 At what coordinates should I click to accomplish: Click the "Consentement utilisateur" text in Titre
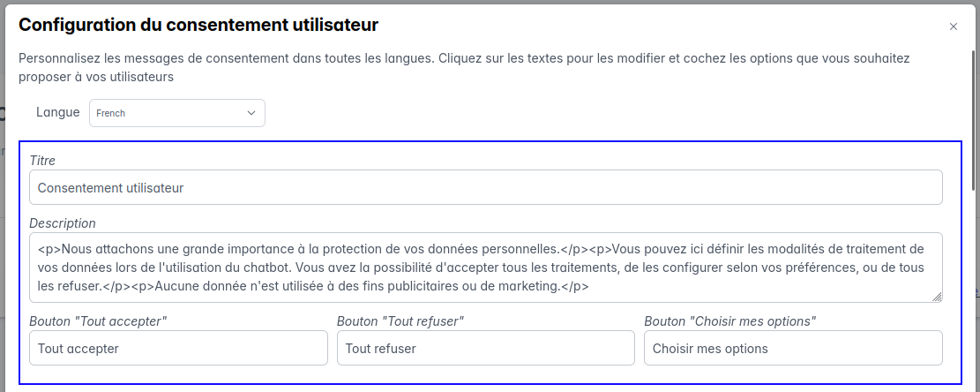tap(110, 187)
